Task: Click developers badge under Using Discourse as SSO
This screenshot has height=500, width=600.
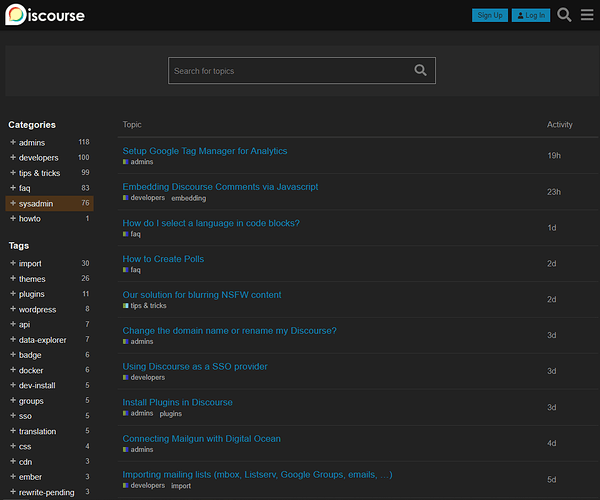Action: [x=144, y=377]
